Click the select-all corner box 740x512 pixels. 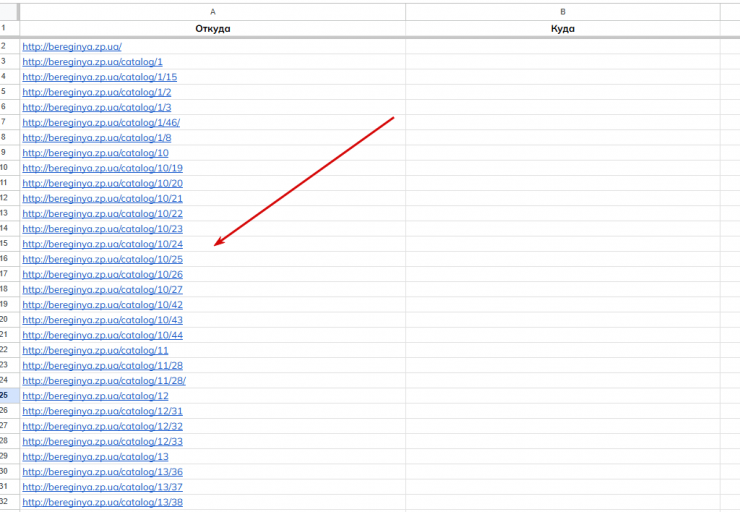(x=8, y=12)
